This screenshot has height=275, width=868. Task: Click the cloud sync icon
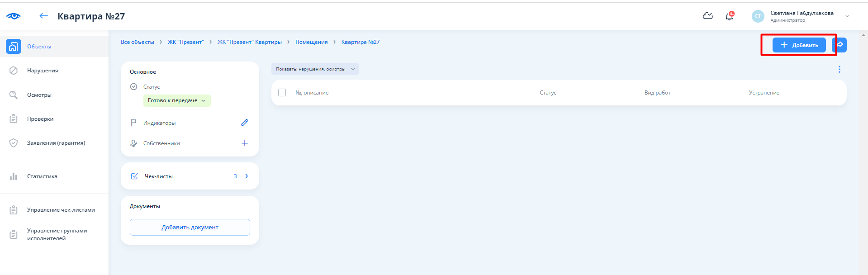707,16
